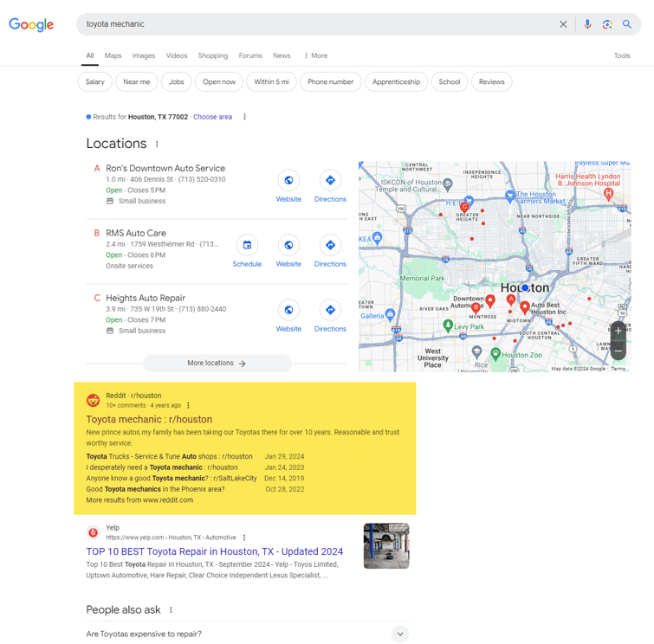654x644 pixels.
Task: Apply the Phone number filter chip
Action: 331,81
